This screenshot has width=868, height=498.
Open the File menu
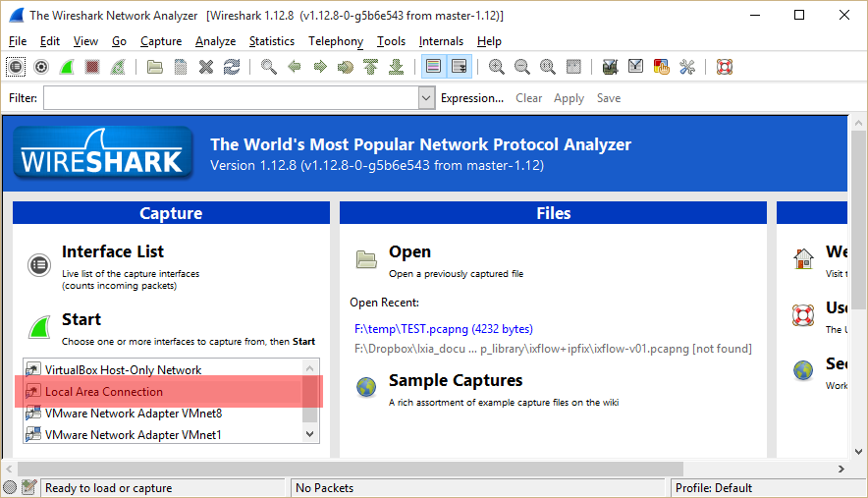(x=18, y=41)
